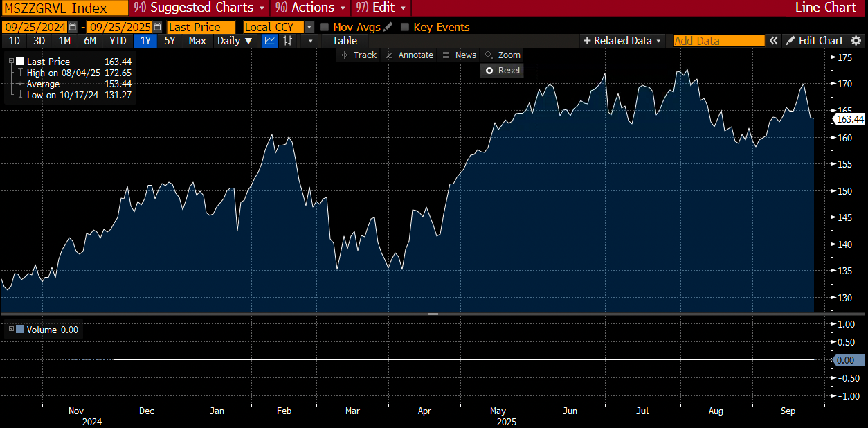This screenshot has width=868, height=428.
Task: Open the Daily periodicity dropdown
Action: (234, 41)
